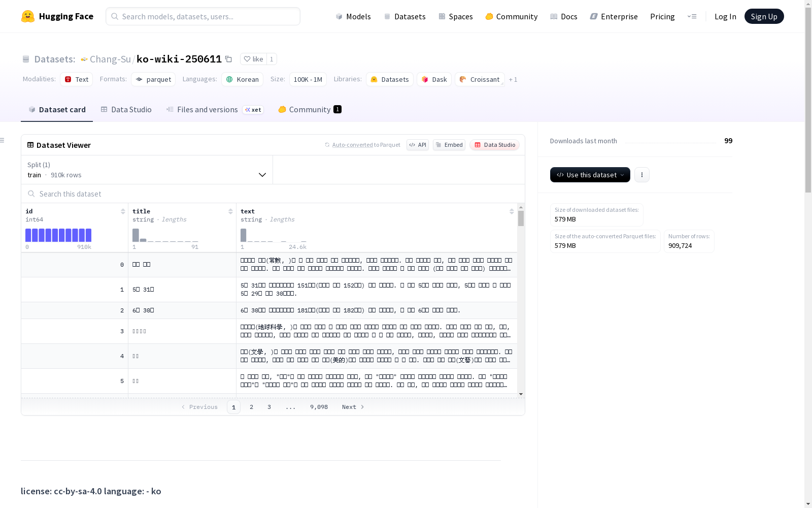
Task: Jump to page 9,098
Action: pos(319,407)
